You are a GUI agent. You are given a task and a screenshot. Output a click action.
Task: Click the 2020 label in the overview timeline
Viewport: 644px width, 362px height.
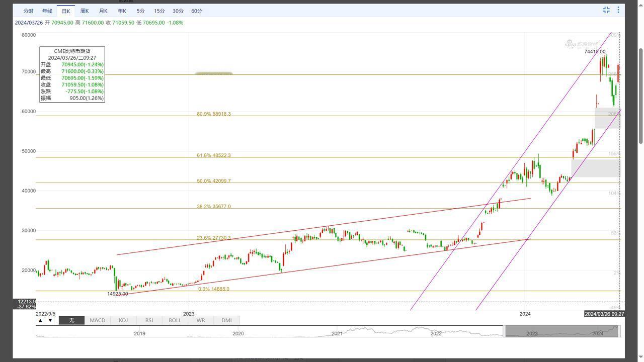(238, 333)
